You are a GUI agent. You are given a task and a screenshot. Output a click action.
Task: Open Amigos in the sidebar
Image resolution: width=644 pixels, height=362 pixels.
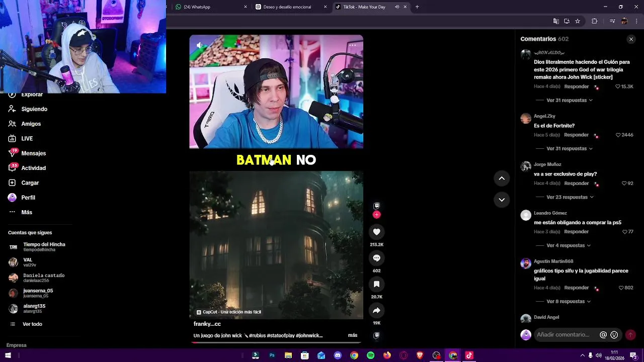(31, 124)
